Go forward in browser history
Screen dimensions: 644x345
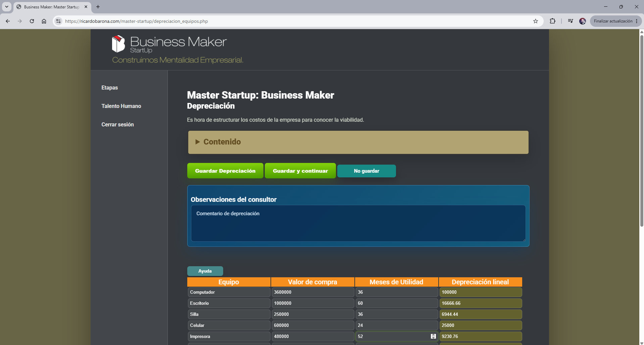pyautogui.click(x=20, y=21)
